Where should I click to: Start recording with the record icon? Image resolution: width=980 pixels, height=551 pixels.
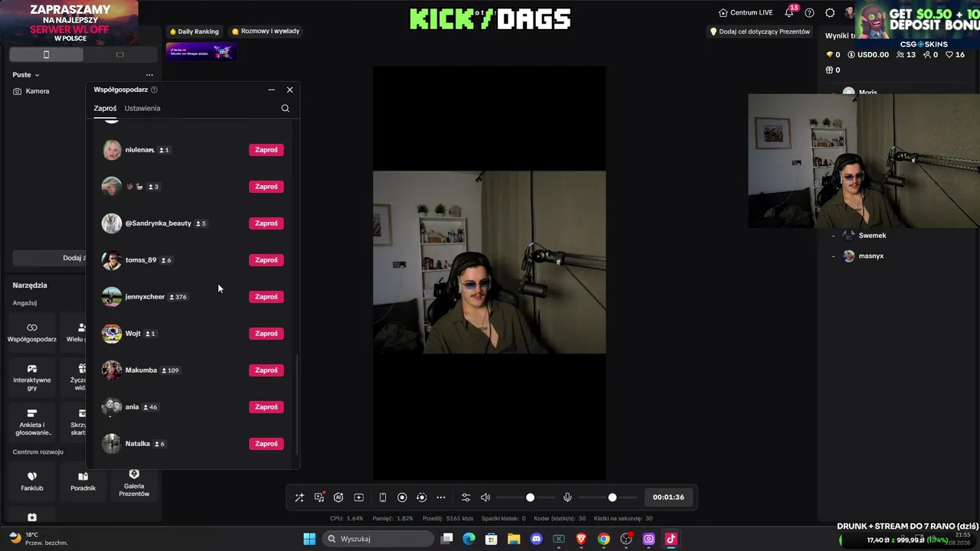(402, 497)
